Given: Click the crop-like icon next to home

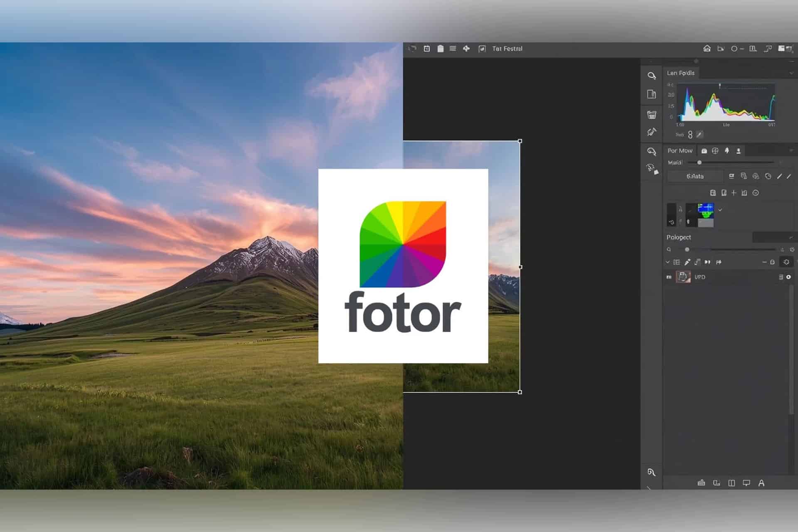Looking at the screenshot, I should tap(721, 49).
